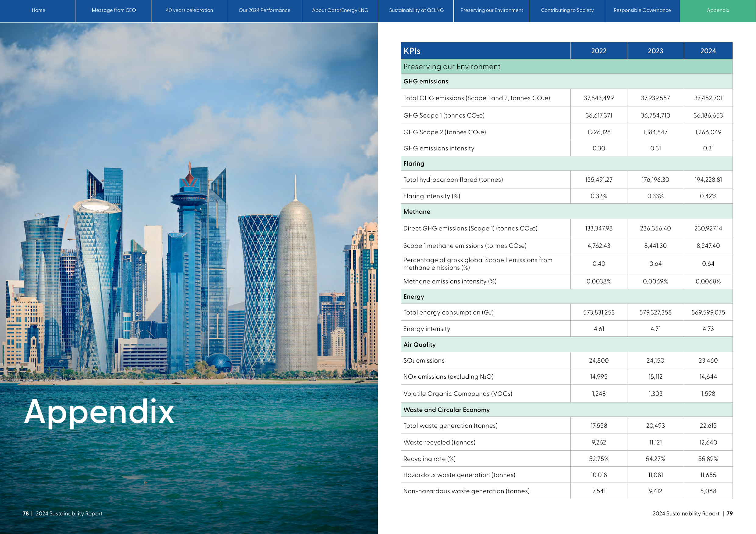Open Responsible Governance tab
This screenshot has height=534, width=756.
pos(642,10)
